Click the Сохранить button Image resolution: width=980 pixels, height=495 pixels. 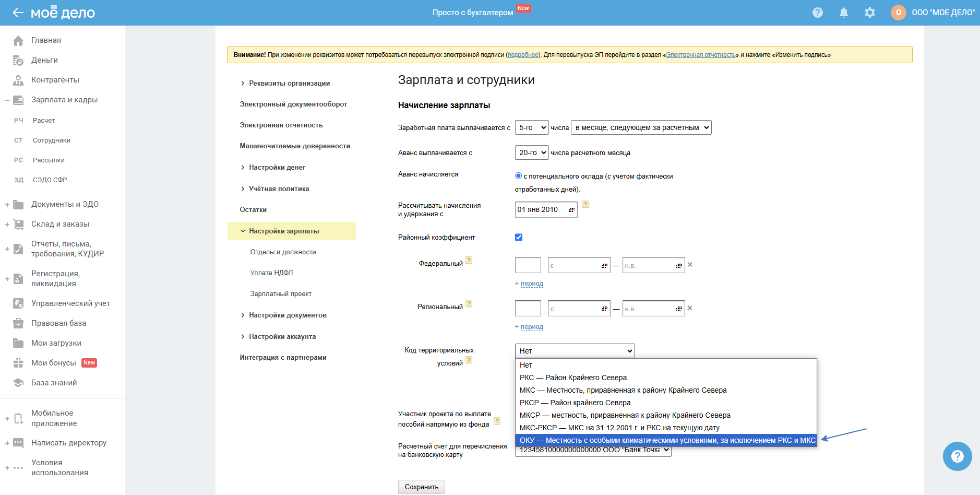coord(422,487)
